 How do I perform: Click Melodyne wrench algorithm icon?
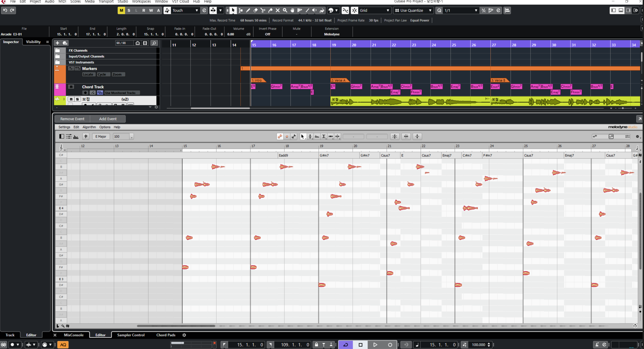pyautogui.click(x=294, y=136)
